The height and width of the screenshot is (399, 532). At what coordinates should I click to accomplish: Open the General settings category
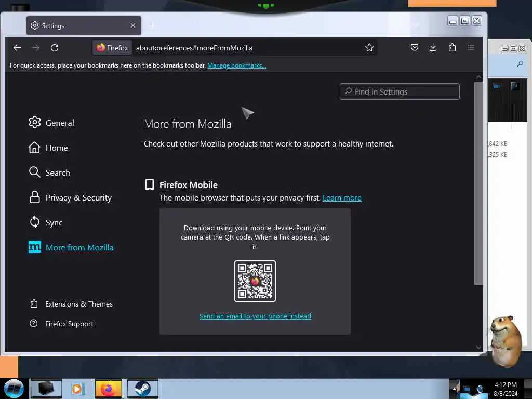coord(51,123)
